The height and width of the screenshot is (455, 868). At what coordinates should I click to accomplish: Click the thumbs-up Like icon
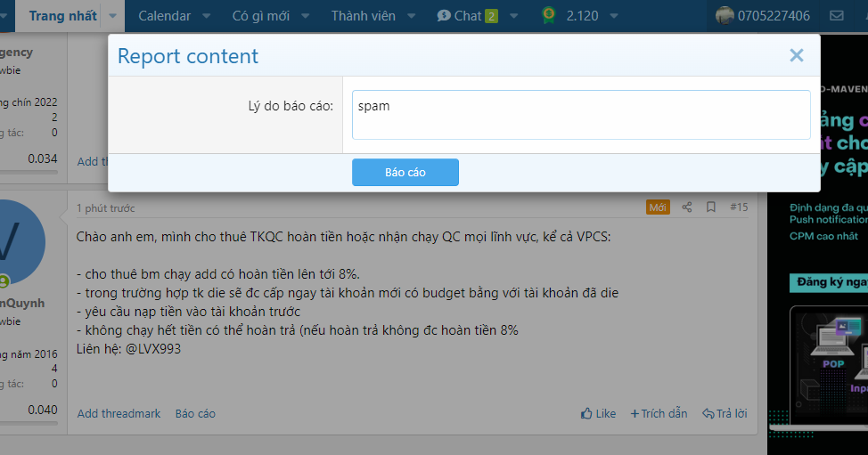point(586,413)
